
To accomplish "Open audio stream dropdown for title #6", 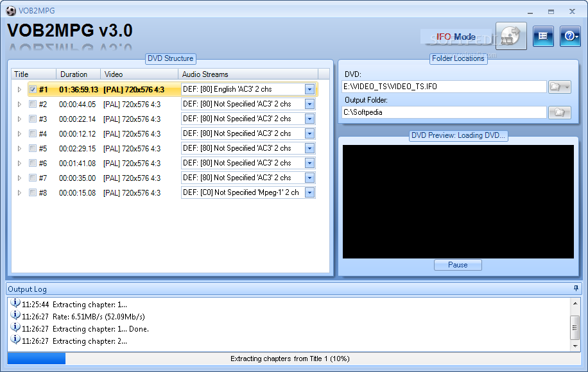I will (x=309, y=163).
